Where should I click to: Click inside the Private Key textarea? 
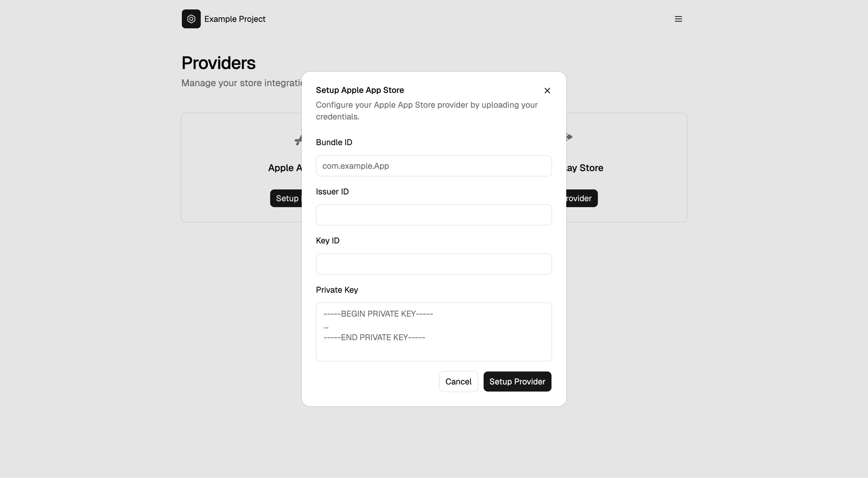point(434,332)
